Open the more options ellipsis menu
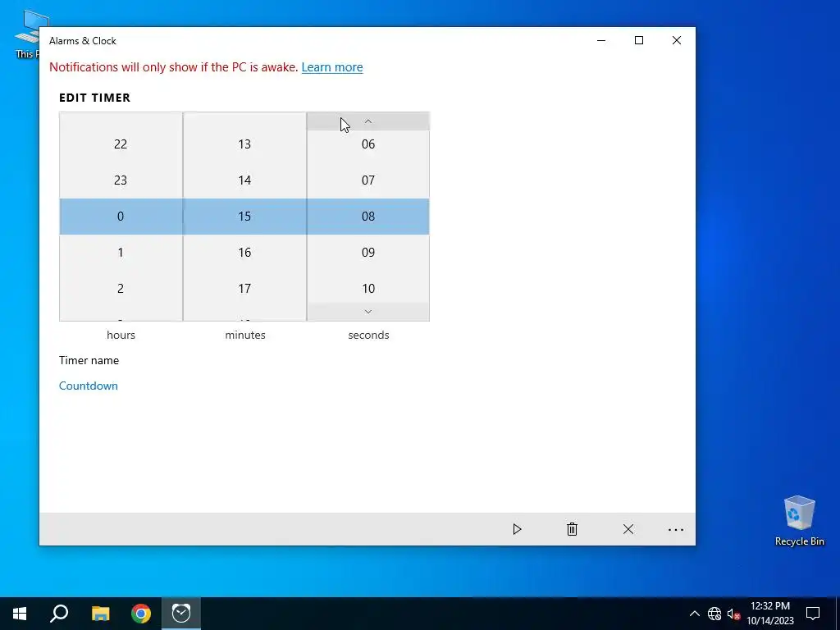The height and width of the screenshot is (630, 840). pos(676,530)
